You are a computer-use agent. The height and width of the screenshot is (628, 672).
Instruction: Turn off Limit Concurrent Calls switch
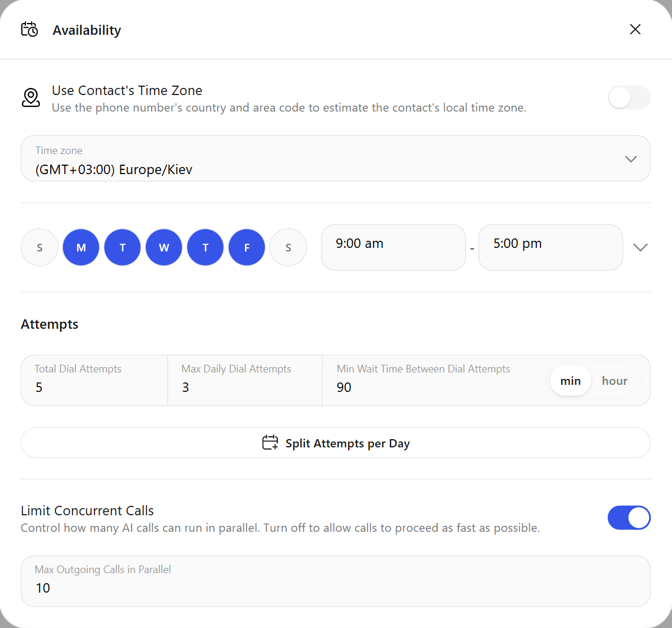point(629,518)
